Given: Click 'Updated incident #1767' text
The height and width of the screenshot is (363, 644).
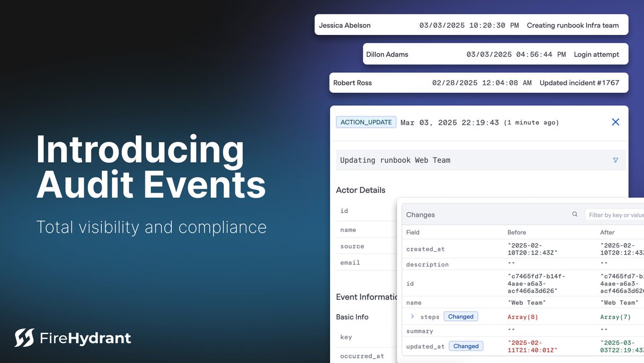Looking at the screenshot, I should tap(579, 83).
